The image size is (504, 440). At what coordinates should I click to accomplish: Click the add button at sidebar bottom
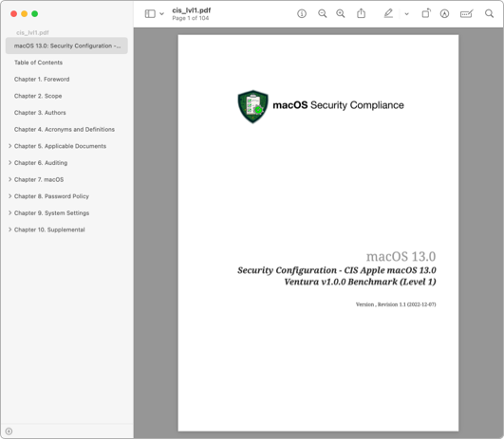9,431
